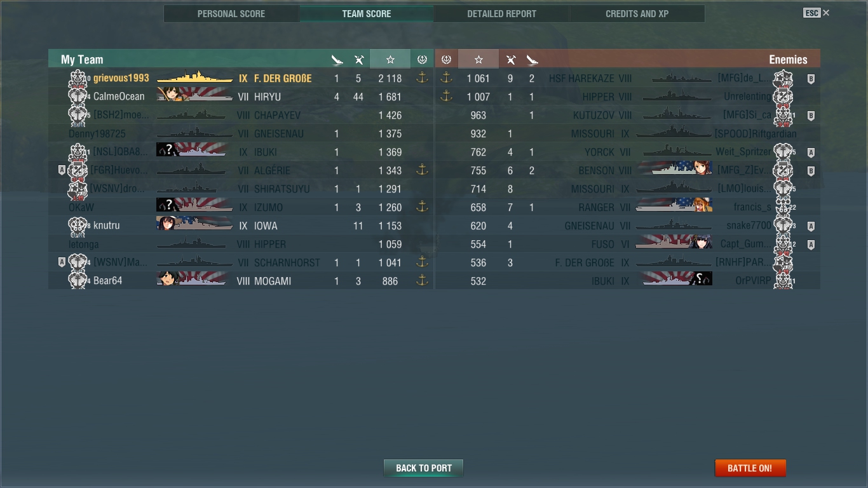868x488 pixels.
Task: Switch to Detailed Report tab
Action: point(501,13)
